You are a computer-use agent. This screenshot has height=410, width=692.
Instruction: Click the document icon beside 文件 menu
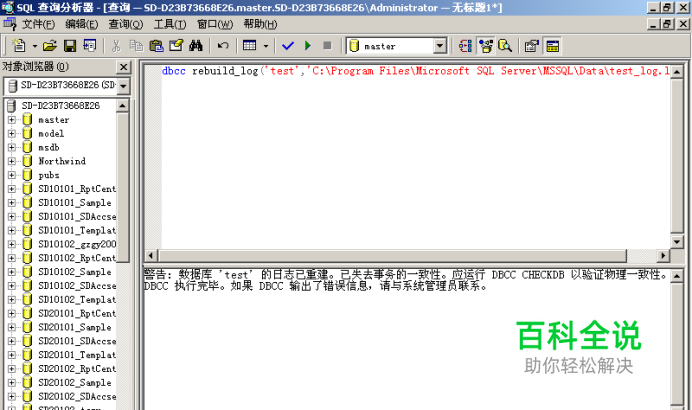10,23
